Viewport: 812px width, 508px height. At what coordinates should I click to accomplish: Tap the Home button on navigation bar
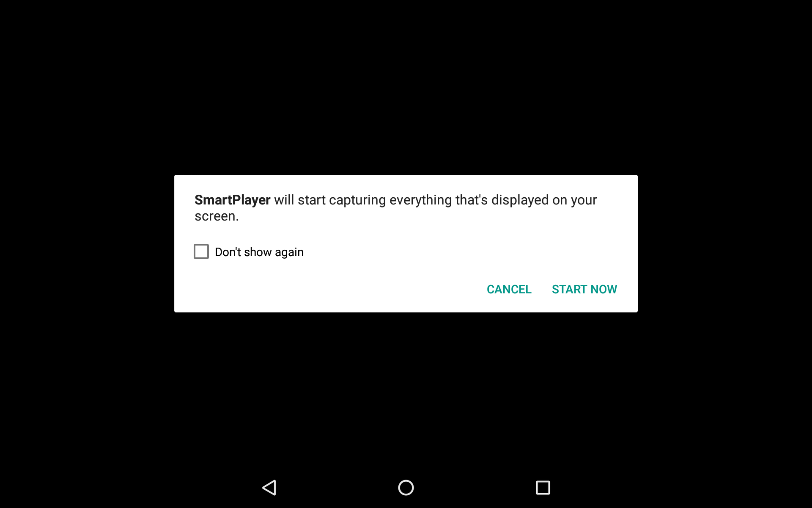[406, 488]
